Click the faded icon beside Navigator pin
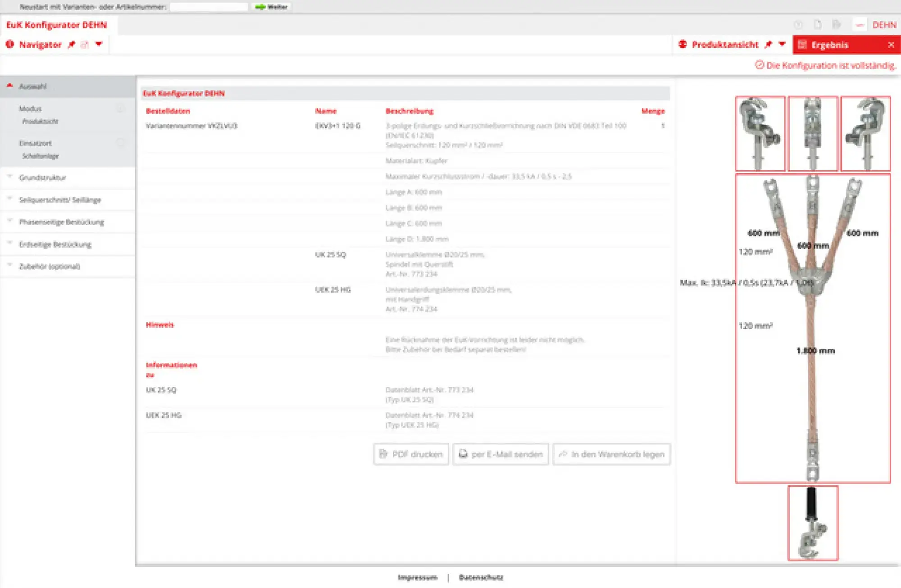 pos(85,45)
